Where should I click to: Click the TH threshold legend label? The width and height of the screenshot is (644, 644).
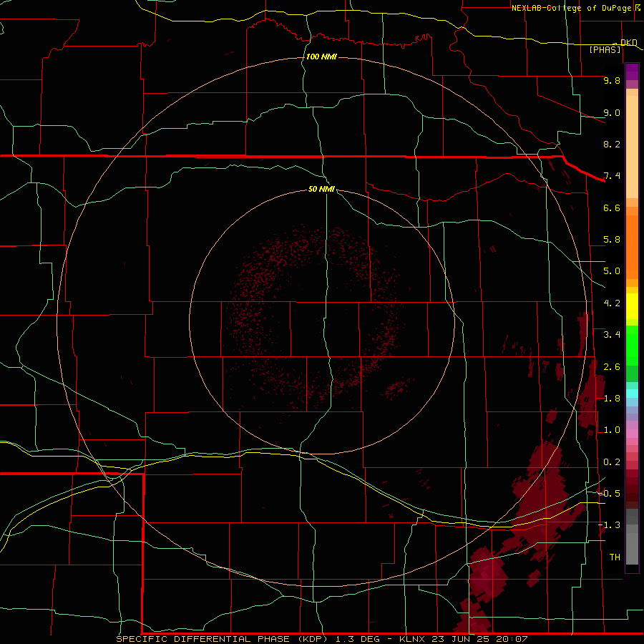click(x=615, y=557)
